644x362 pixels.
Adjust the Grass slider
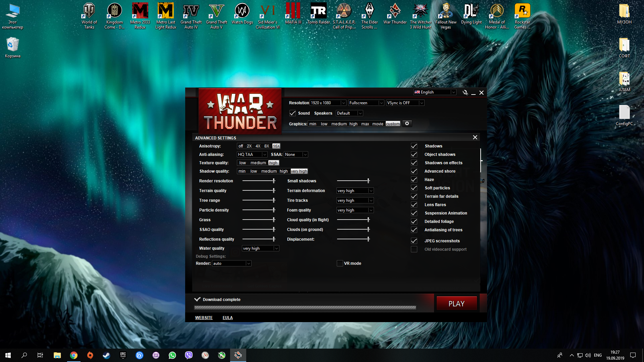259,220
